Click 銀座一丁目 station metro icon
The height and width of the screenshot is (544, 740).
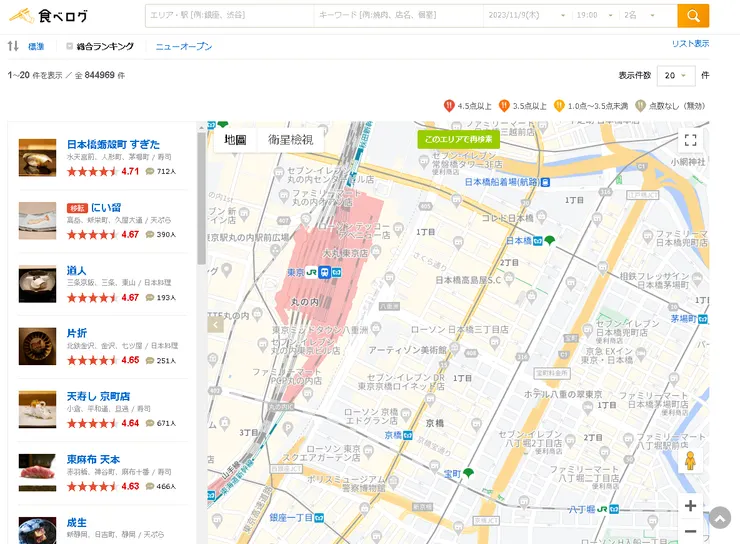coord(319,518)
